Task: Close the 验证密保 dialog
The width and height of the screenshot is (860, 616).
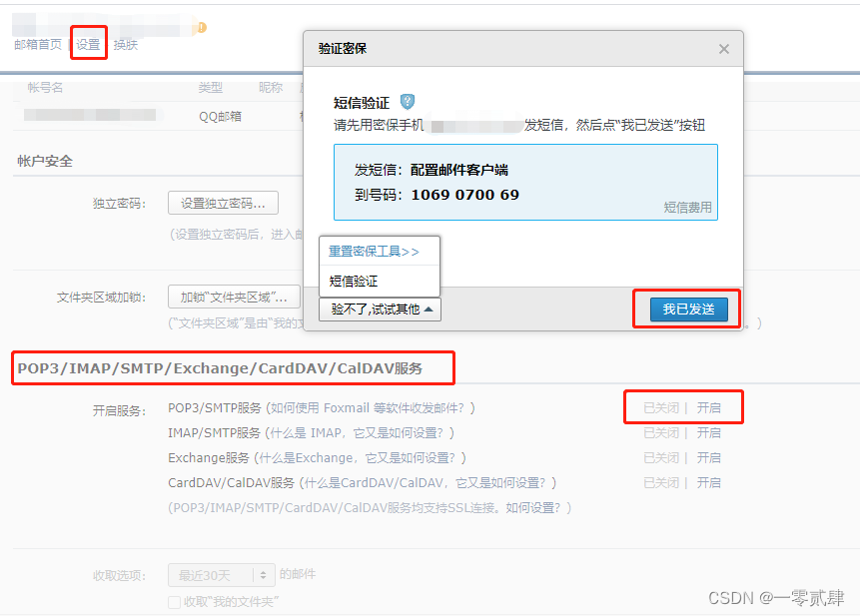Action: 724,49
